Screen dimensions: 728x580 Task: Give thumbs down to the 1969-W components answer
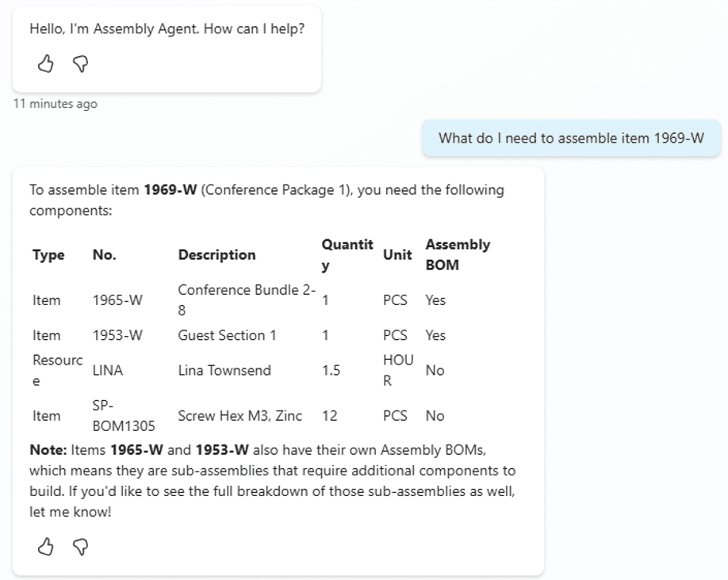80,547
